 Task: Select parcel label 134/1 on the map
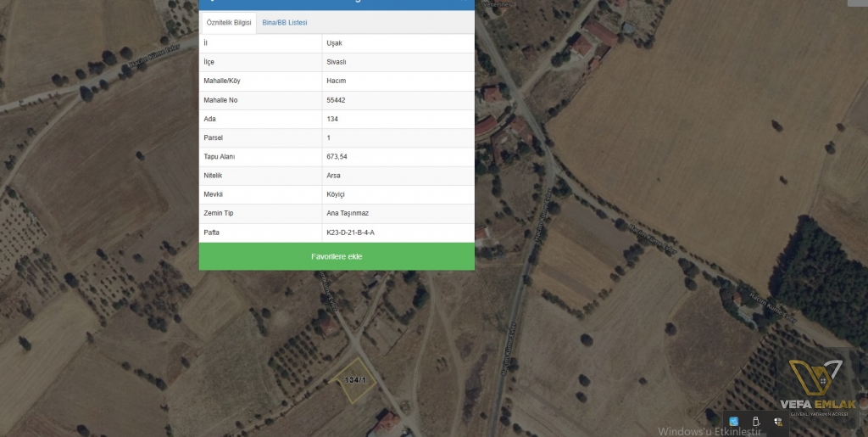355,380
